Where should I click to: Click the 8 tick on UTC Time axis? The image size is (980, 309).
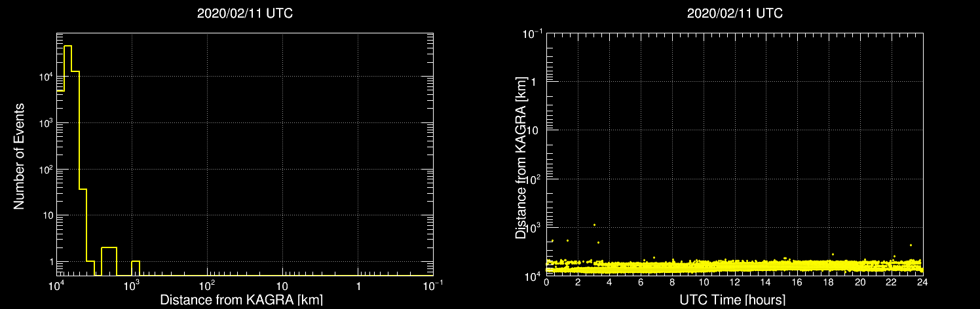[x=672, y=282]
